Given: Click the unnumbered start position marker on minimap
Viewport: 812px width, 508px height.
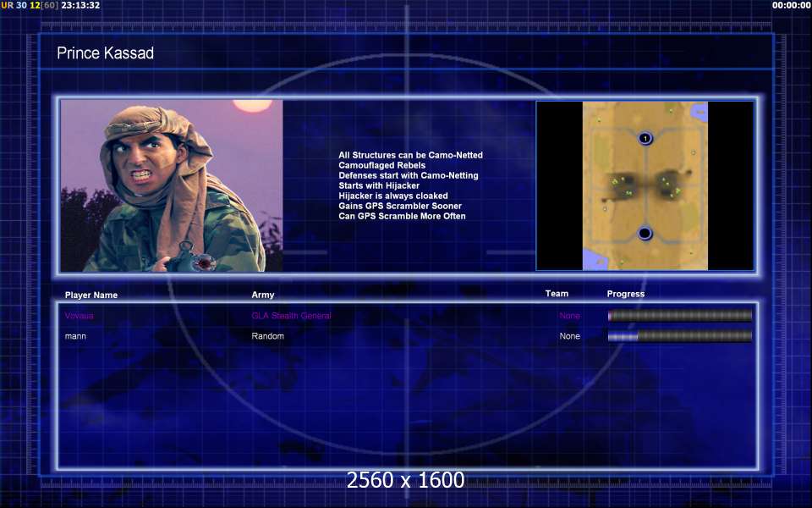Looking at the screenshot, I should point(645,234).
